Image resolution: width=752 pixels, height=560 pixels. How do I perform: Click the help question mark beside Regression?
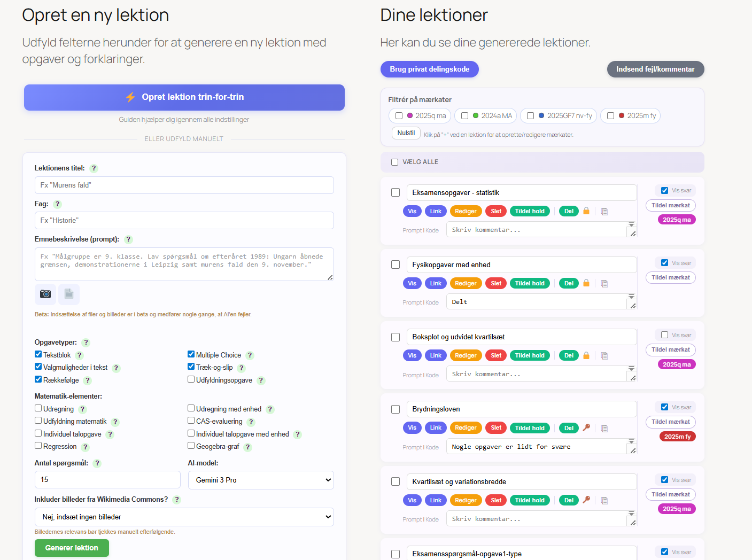click(x=86, y=447)
